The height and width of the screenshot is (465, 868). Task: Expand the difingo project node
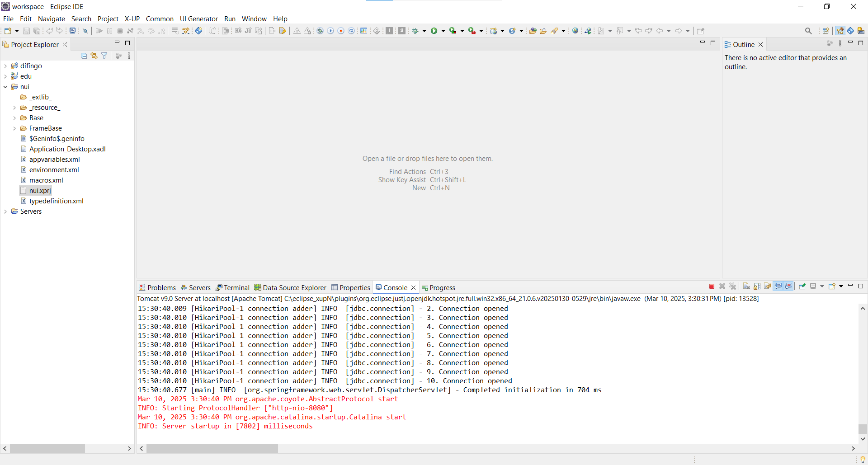click(5, 66)
